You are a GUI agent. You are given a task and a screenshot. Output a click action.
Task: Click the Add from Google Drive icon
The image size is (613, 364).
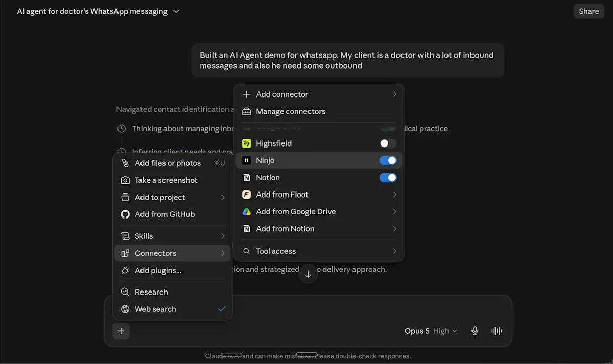click(x=247, y=212)
